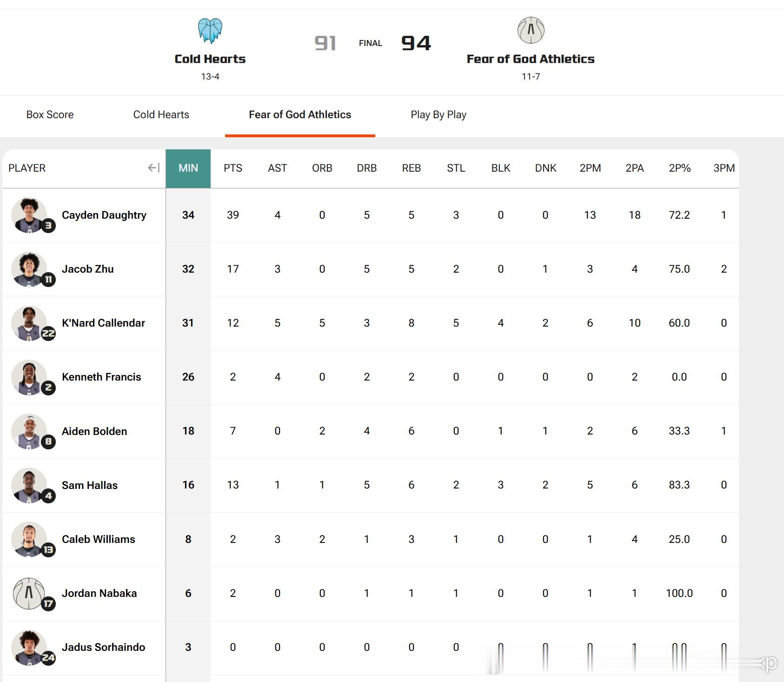
Task: Click Sam Hallas's 83.3 two-point percentage
Action: coord(679,485)
